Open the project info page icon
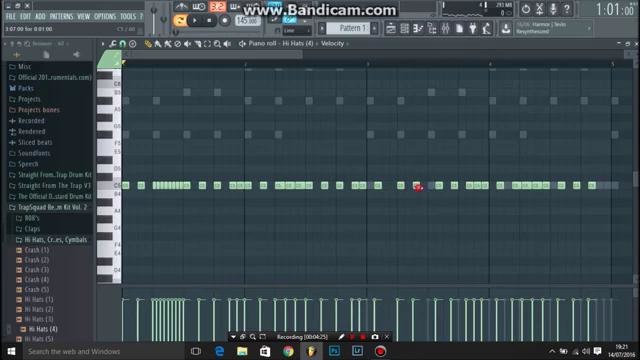This screenshot has width=640, height=360. pos(459,29)
